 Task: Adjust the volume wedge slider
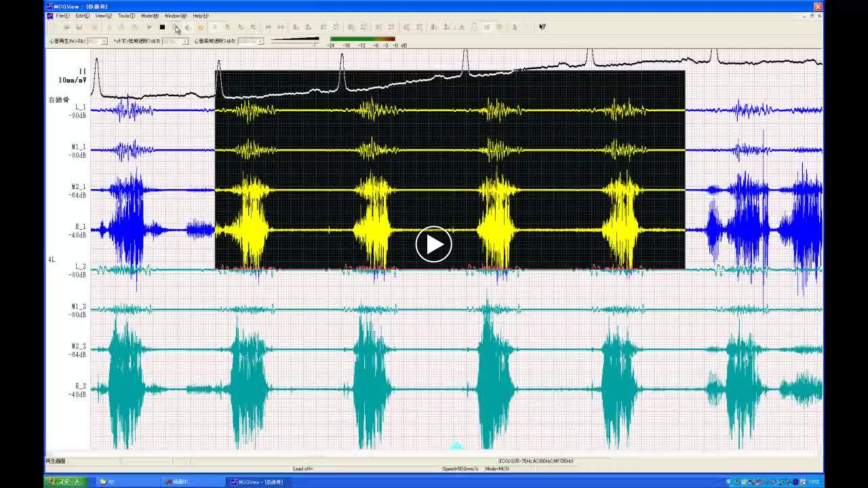pyautogui.click(x=295, y=40)
